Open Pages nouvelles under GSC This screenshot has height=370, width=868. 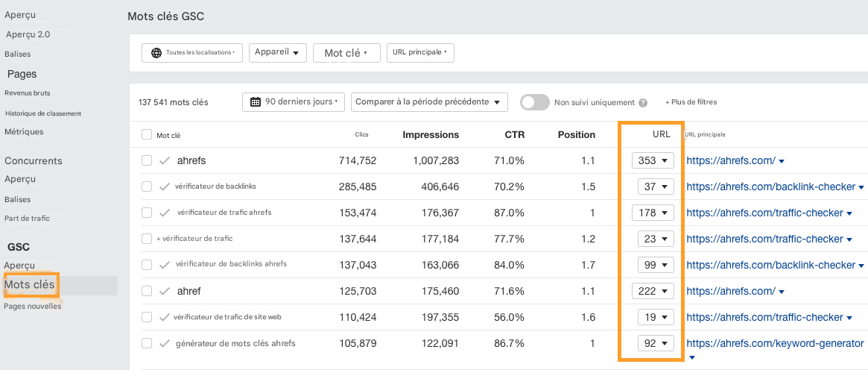pyautogui.click(x=33, y=306)
